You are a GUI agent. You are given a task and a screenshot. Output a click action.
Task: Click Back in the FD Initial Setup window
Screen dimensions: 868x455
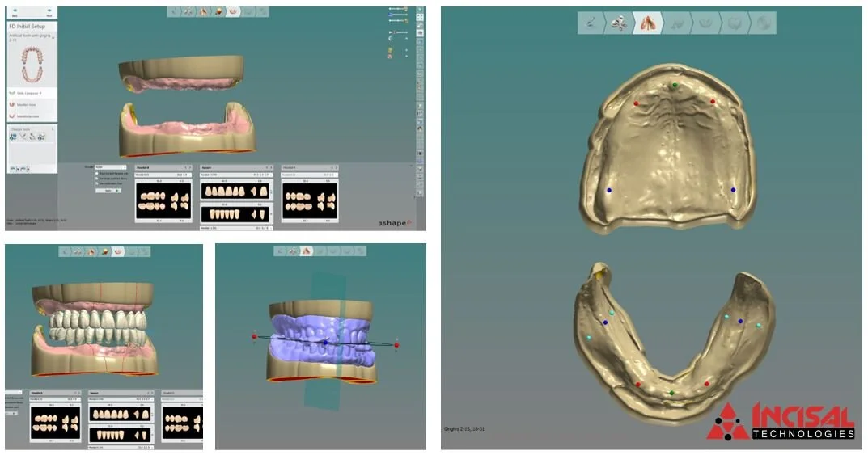[15, 12]
